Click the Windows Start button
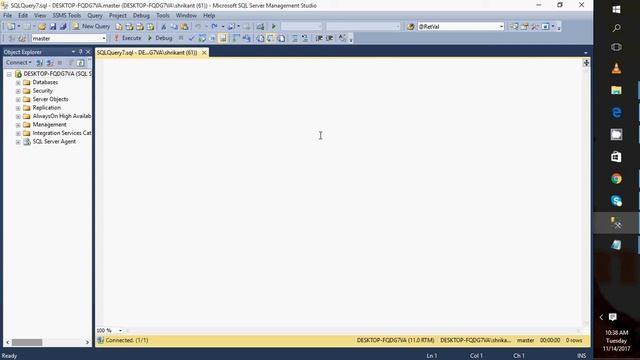The width and height of the screenshot is (640, 360). 616,9
